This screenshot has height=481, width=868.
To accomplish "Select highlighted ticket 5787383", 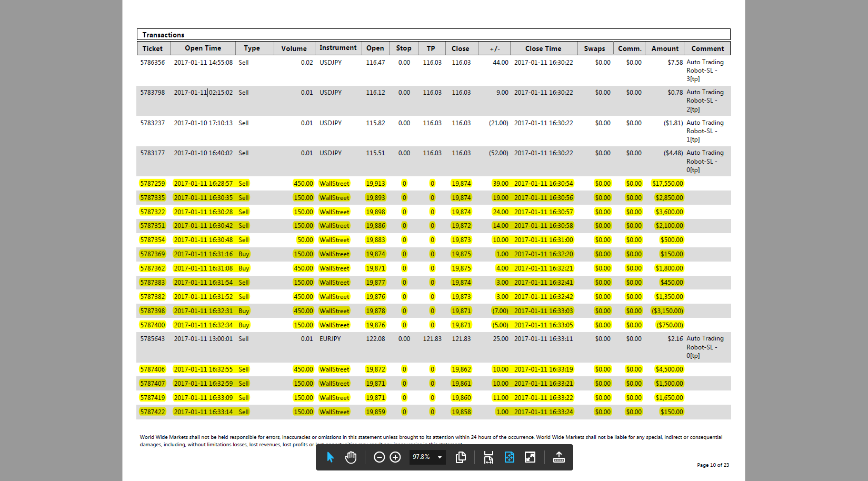I will pos(153,283).
